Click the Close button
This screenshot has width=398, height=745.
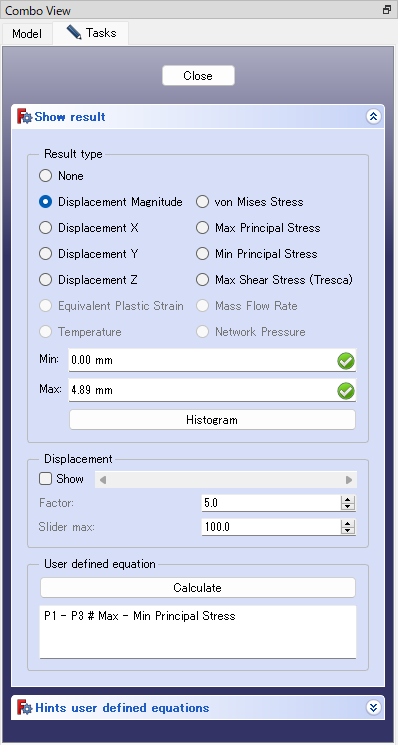(198, 76)
